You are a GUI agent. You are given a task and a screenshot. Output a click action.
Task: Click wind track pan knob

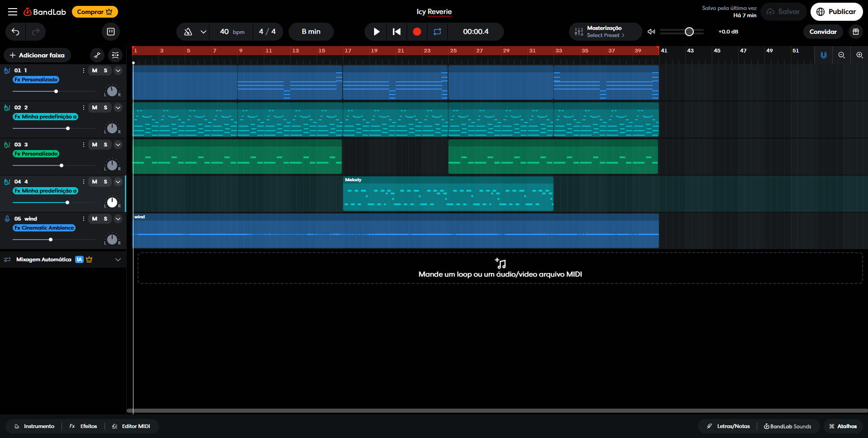coord(112,239)
